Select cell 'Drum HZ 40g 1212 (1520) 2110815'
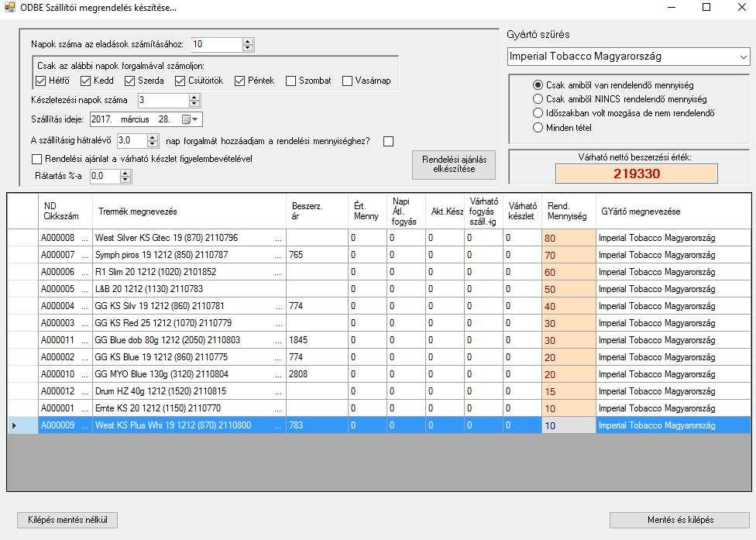The height and width of the screenshot is (540, 756). pos(189,391)
